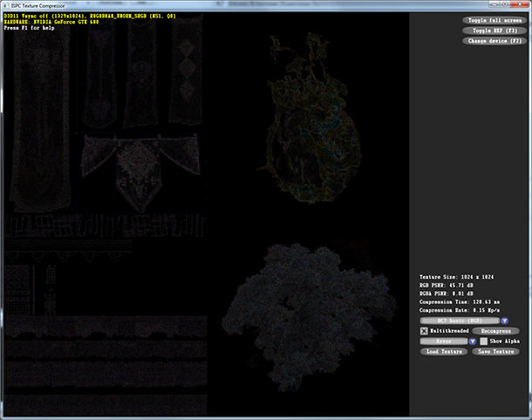
Task: Click the D3D11 Vsync off status line
Action: point(90,16)
